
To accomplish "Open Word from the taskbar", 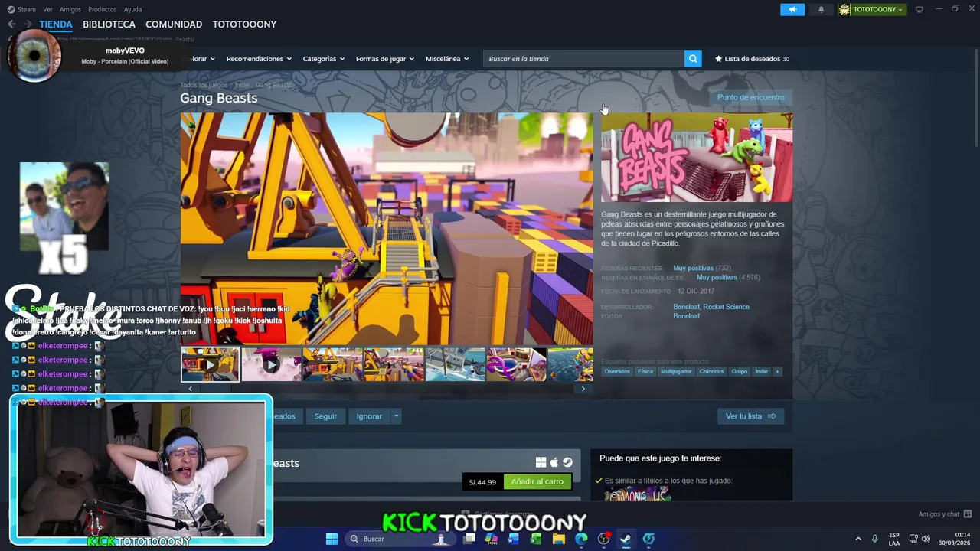I will point(514,539).
